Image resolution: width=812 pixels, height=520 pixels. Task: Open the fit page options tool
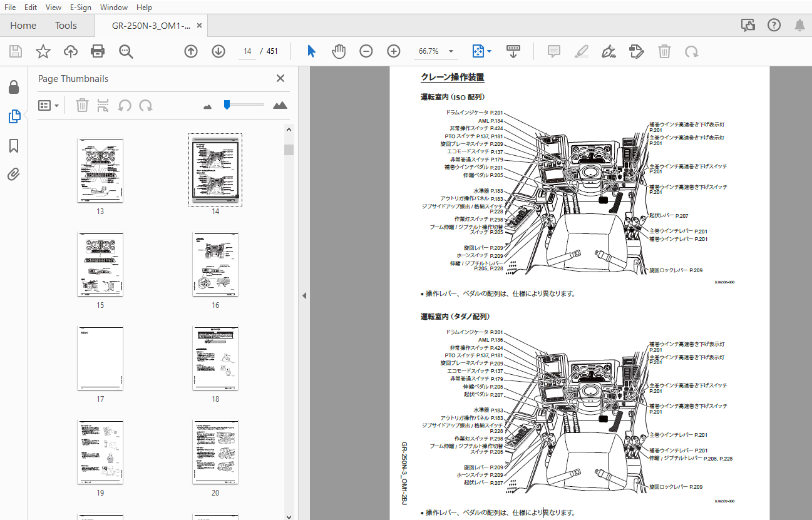(478, 51)
